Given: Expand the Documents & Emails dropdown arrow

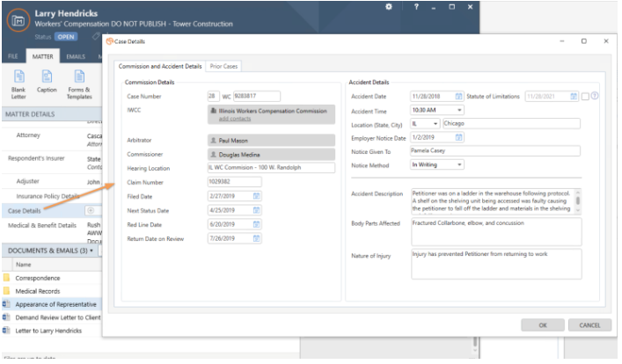Looking at the screenshot, I should (91, 251).
